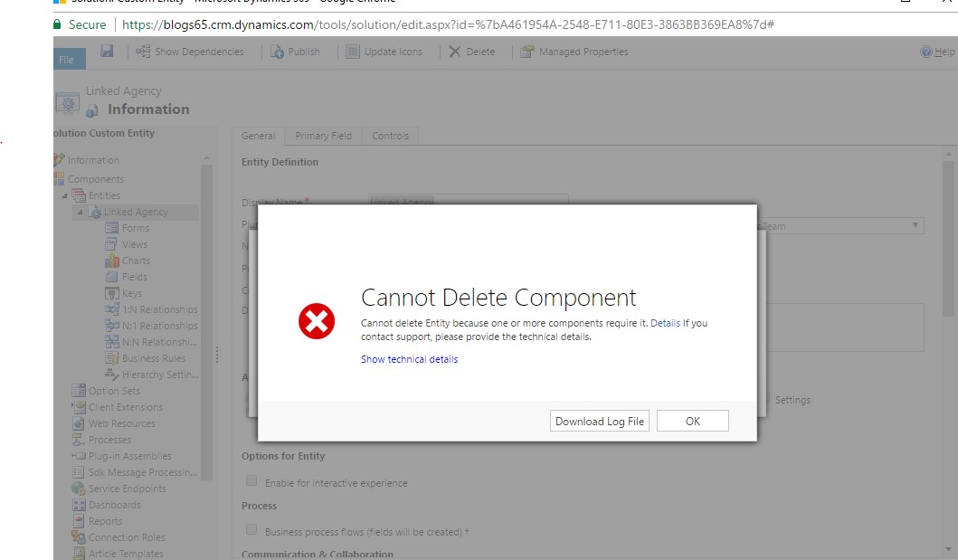Switch to the General tab
This screenshot has height=560, width=958.
pyautogui.click(x=259, y=136)
